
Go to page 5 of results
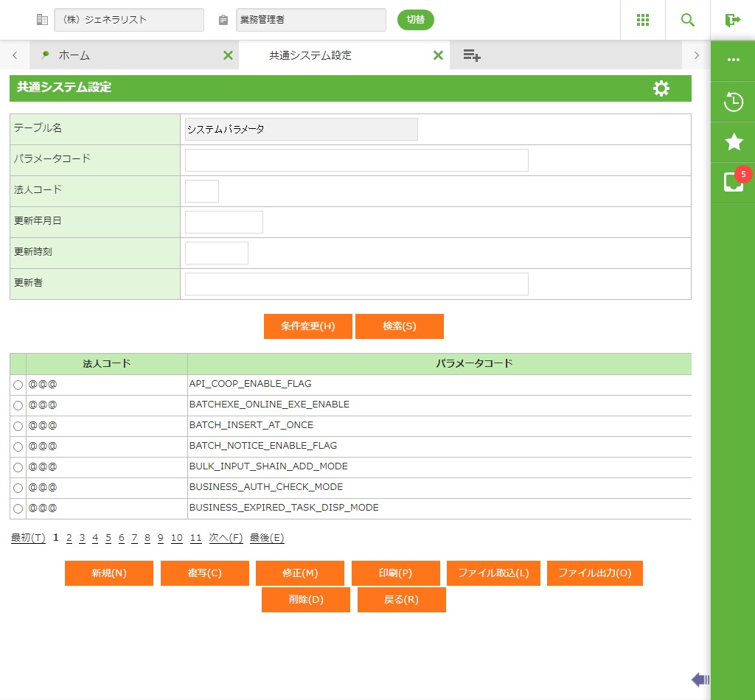click(108, 538)
